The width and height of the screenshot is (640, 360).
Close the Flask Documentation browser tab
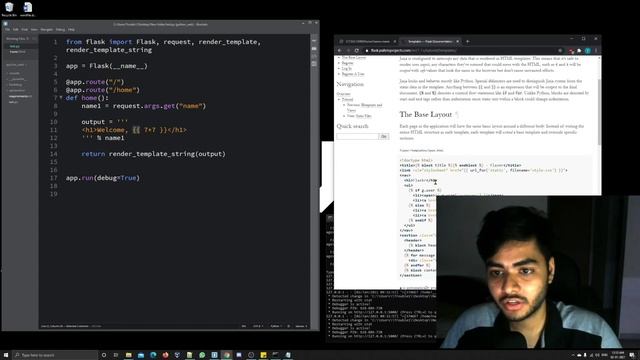pyautogui.click(x=457, y=41)
